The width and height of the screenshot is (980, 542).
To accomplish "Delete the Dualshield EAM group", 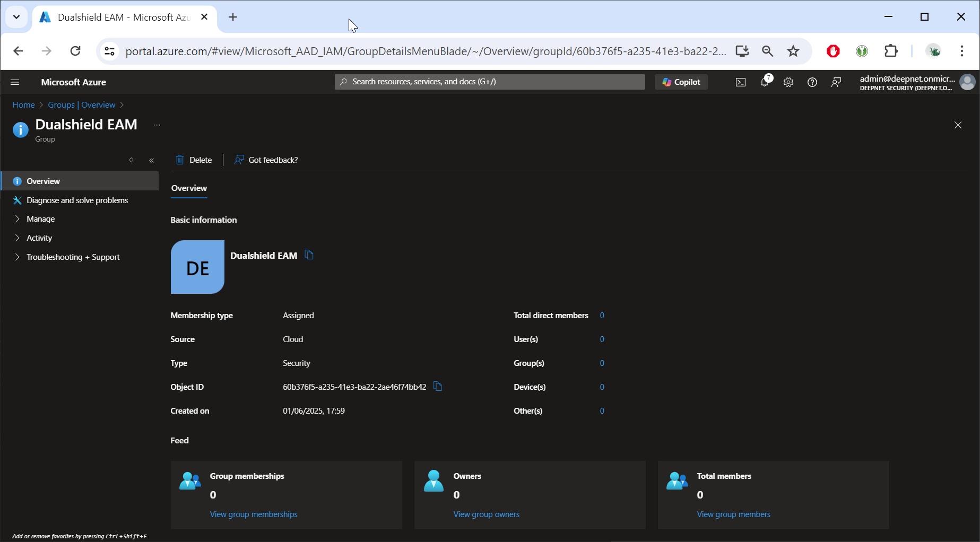I will tap(194, 160).
